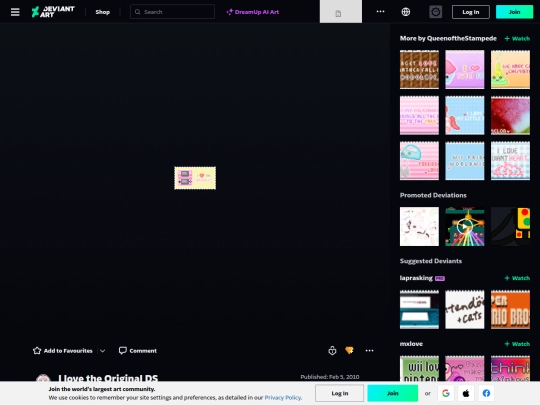The width and height of the screenshot is (540, 405).
Task: Watch laprasking
Action: tap(517, 278)
